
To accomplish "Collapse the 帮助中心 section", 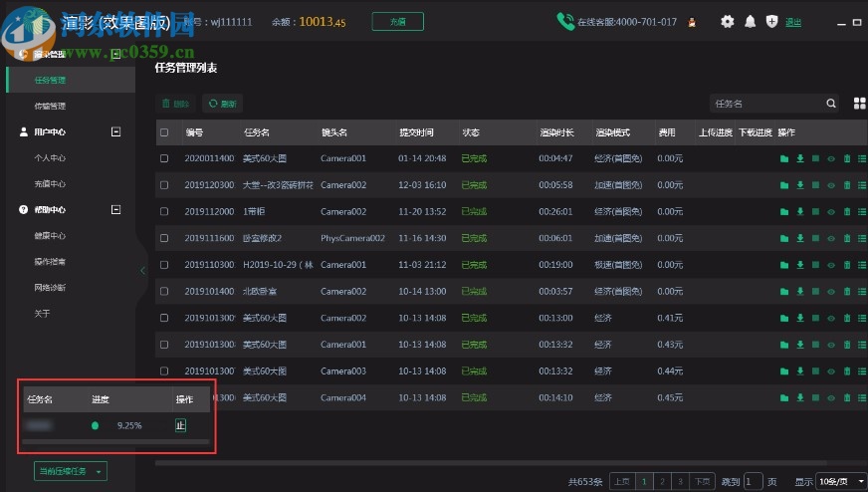I will 115,209.
